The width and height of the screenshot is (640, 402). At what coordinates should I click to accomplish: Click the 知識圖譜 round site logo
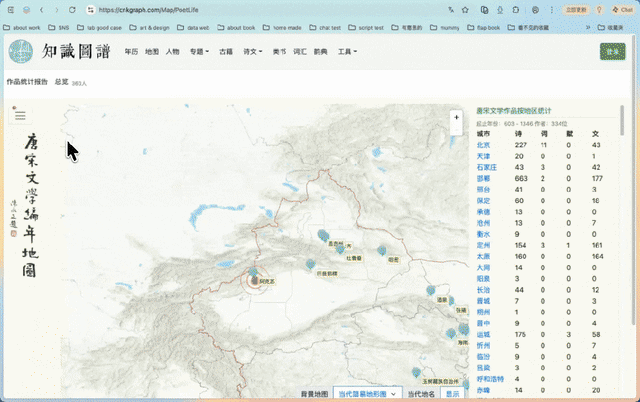(x=21, y=51)
